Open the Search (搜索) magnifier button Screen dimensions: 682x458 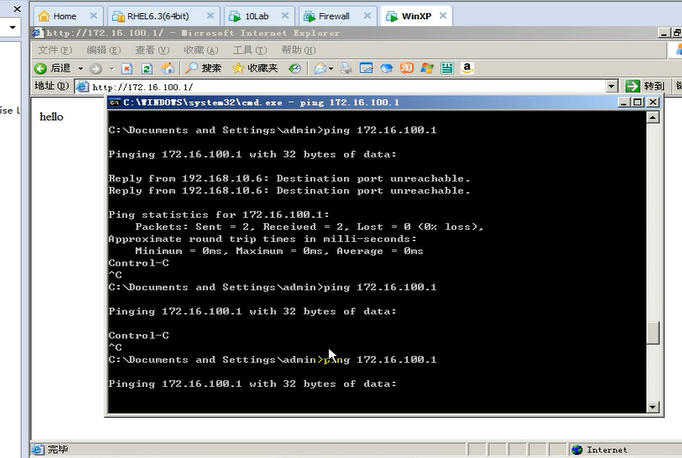point(203,68)
